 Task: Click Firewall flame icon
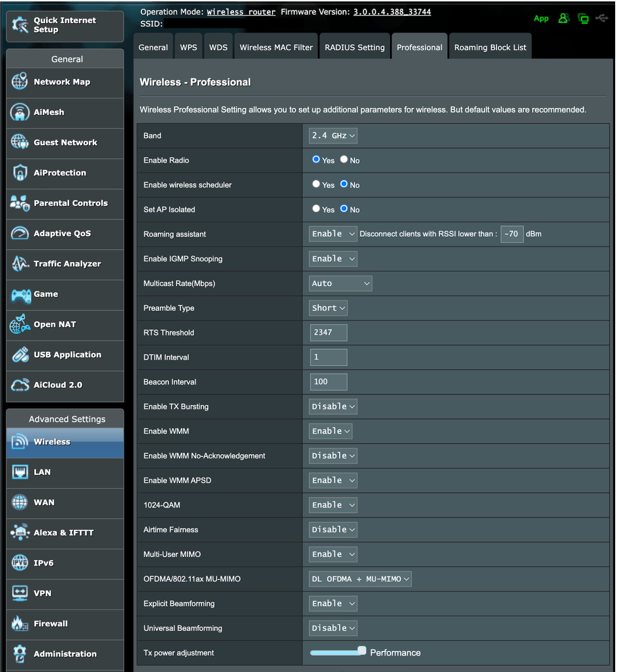coord(20,623)
